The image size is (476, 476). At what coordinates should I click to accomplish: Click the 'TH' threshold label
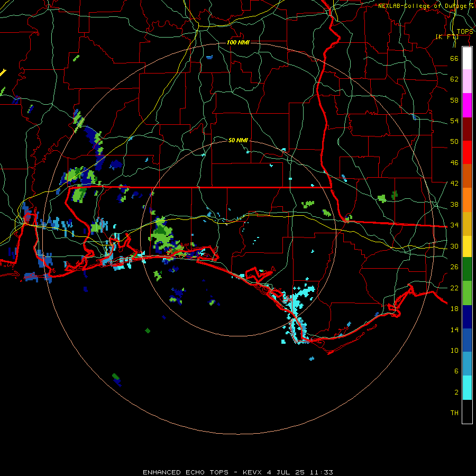pyautogui.click(x=454, y=413)
